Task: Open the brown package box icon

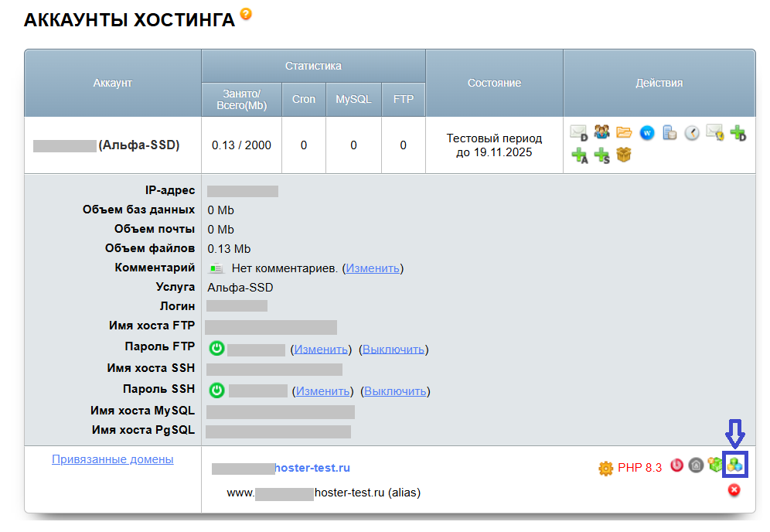Action: pyautogui.click(x=624, y=155)
